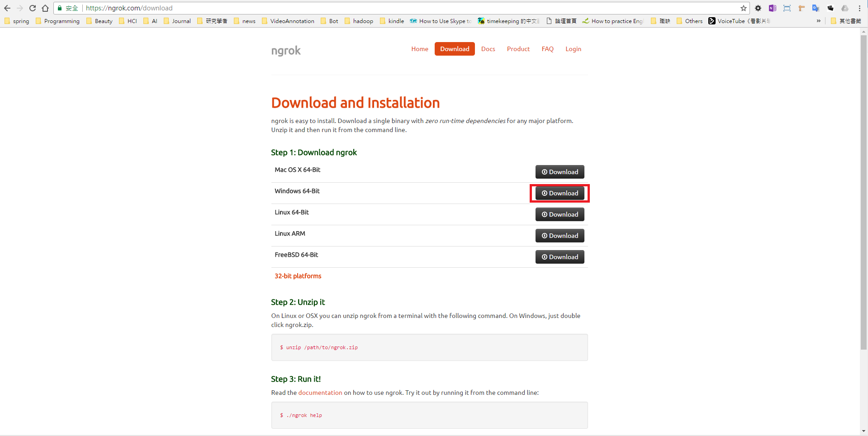Click the black folder extension icon
The height and width of the screenshot is (436, 868).
point(830,8)
